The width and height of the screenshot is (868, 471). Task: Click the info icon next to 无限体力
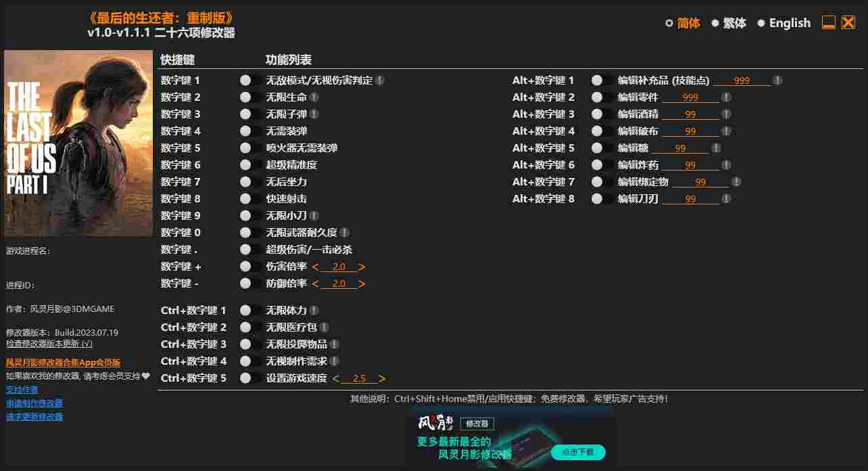[x=314, y=311]
